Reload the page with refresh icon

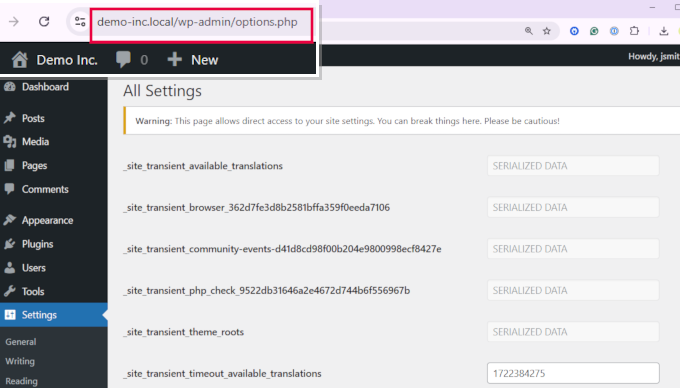(x=44, y=22)
